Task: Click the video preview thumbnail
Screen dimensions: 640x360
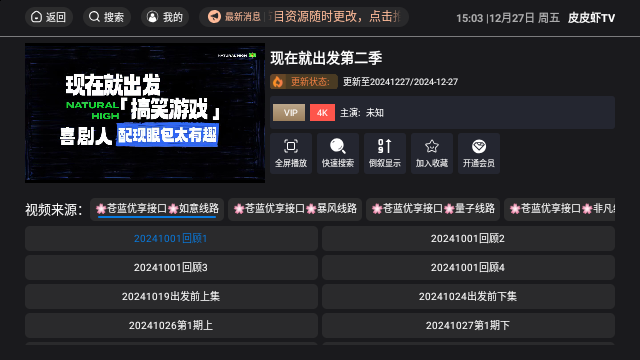Action: point(145,113)
